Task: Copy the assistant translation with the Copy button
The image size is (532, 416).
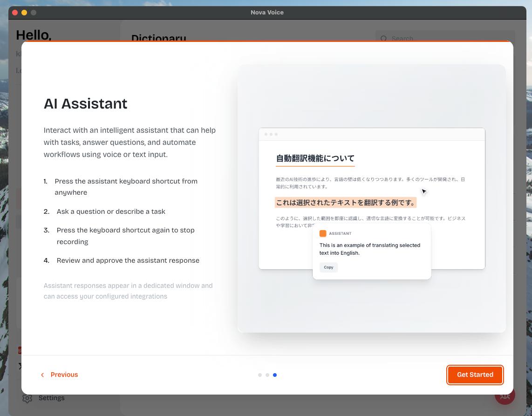Action: point(328,267)
